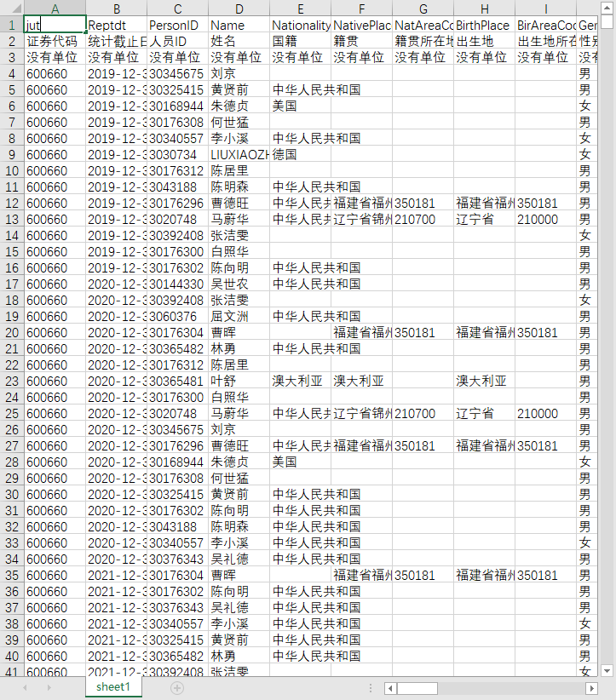Click '210700' in row 13
616x700 pixels.
tap(423, 219)
